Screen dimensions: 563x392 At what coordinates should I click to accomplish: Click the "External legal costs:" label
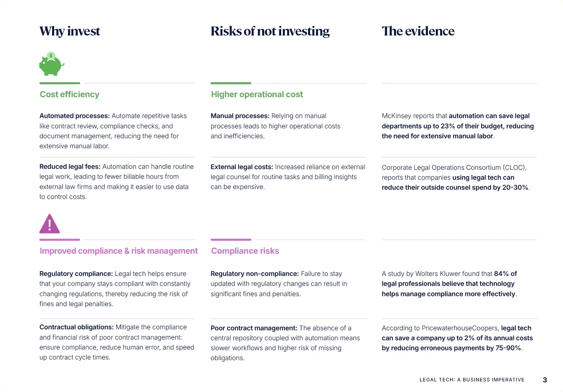coord(242,167)
